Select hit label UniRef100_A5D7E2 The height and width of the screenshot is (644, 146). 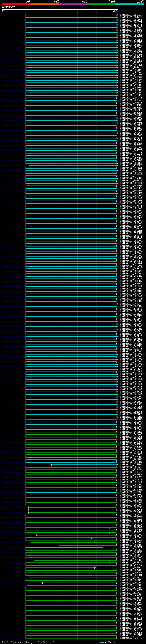pyautogui.click(x=131, y=414)
